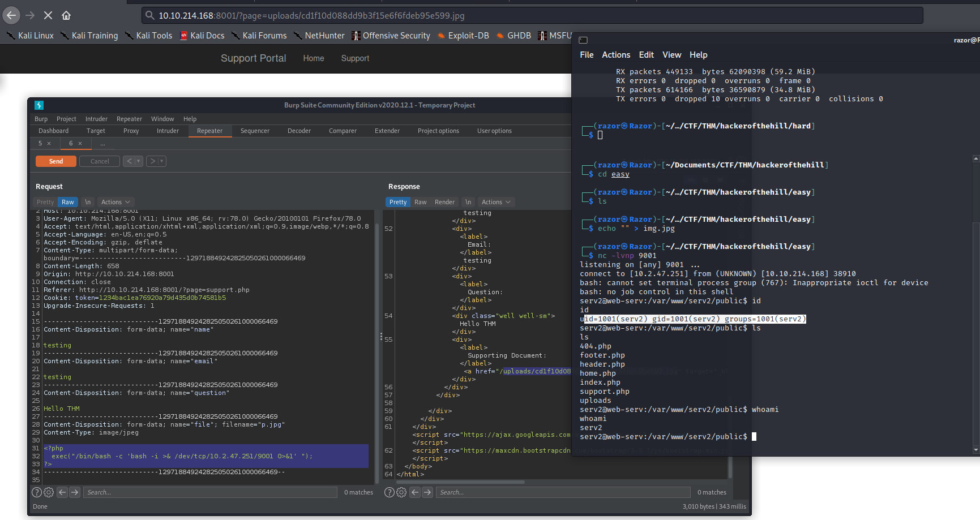Screen dimensions: 980x520
Task: Open Home link in portal navbar
Action: [x=314, y=58]
